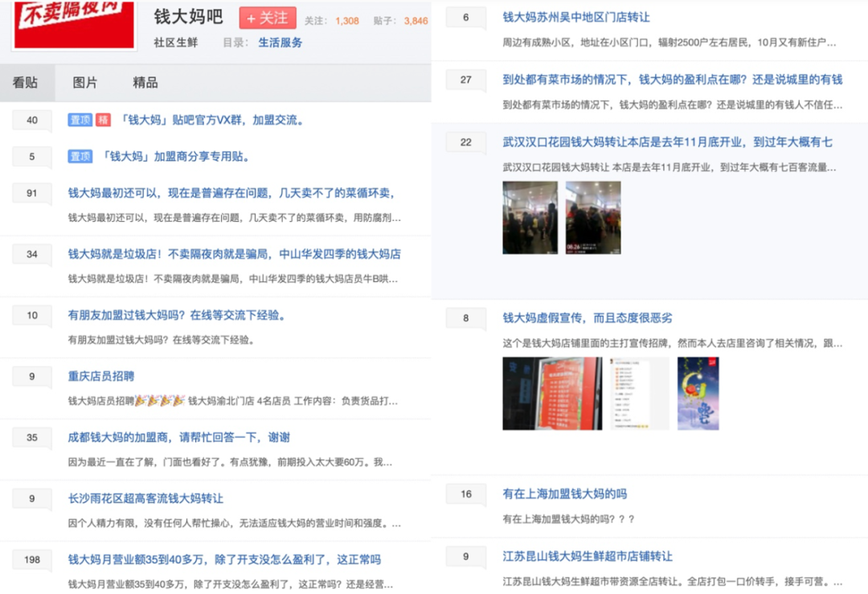Open post 到处都有菜市场的情况下，钱大妈的盈利点在哪
The height and width of the screenshot is (594, 868).
tap(672, 80)
